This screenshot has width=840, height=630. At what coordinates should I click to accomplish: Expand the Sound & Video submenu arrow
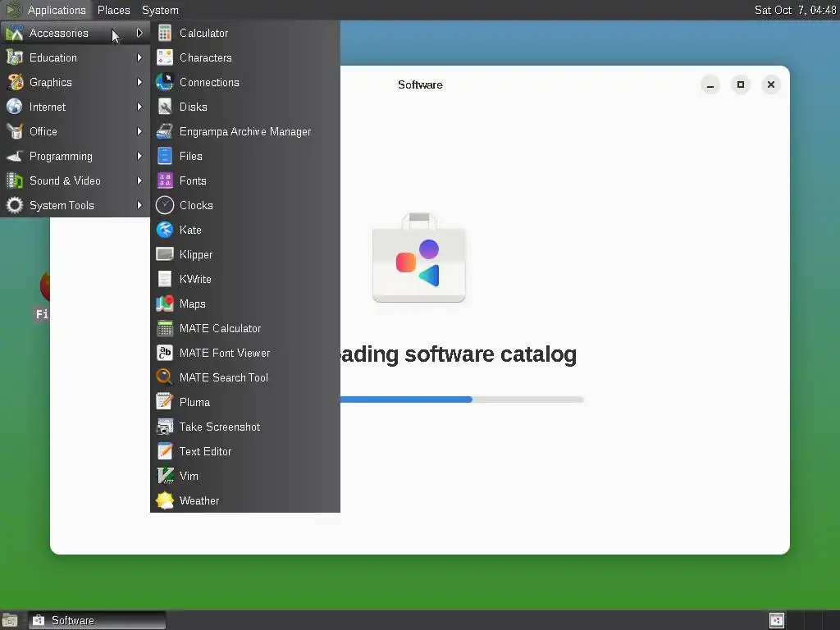tap(139, 181)
